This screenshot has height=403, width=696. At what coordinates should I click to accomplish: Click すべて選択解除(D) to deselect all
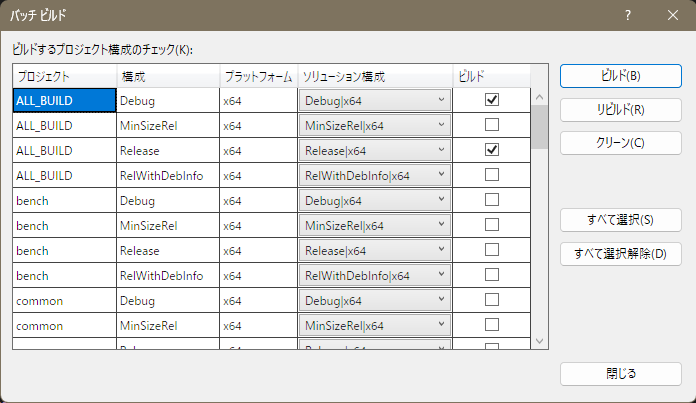click(621, 254)
